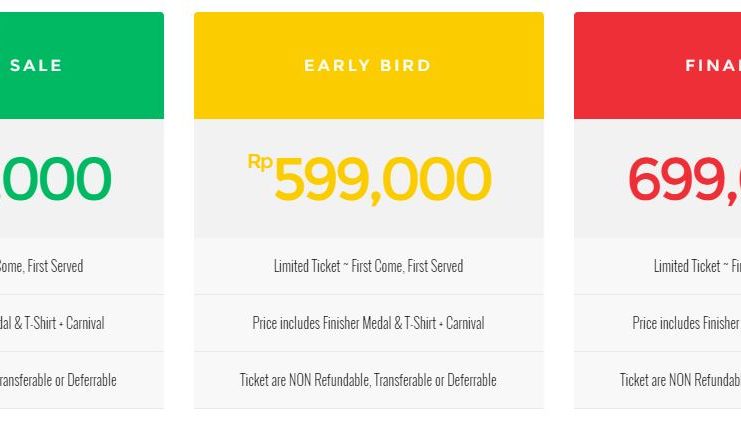The height and width of the screenshot is (430, 741).
Task: Click Early Bird Limited Ticket row
Action: pyautogui.click(x=369, y=266)
